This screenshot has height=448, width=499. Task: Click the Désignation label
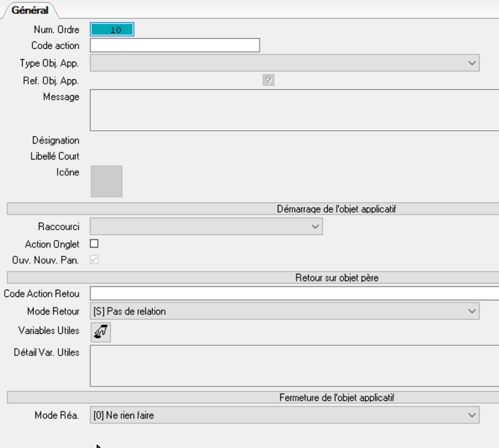(56, 141)
